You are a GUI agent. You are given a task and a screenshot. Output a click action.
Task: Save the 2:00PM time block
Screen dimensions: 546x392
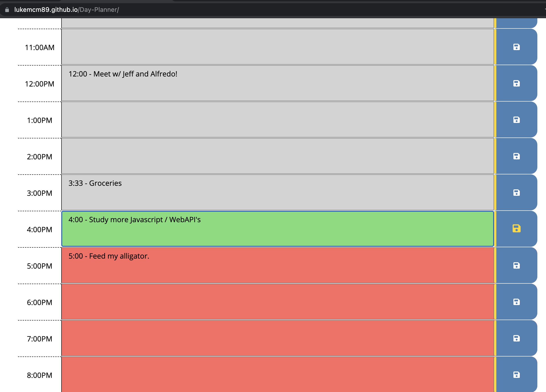[517, 156]
